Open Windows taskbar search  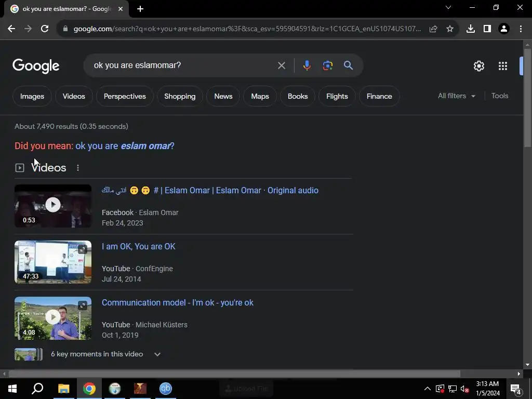click(37, 389)
